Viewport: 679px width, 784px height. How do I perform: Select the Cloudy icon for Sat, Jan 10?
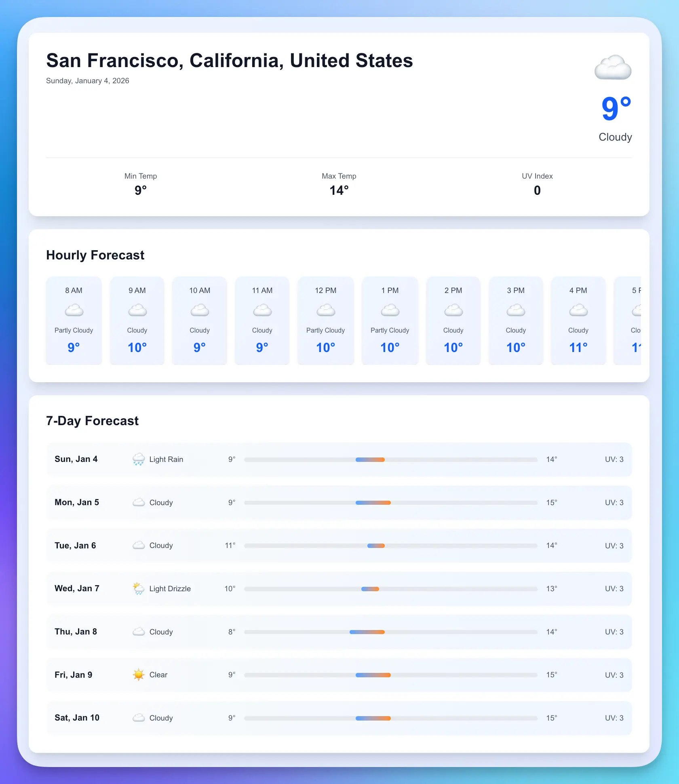tap(139, 718)
